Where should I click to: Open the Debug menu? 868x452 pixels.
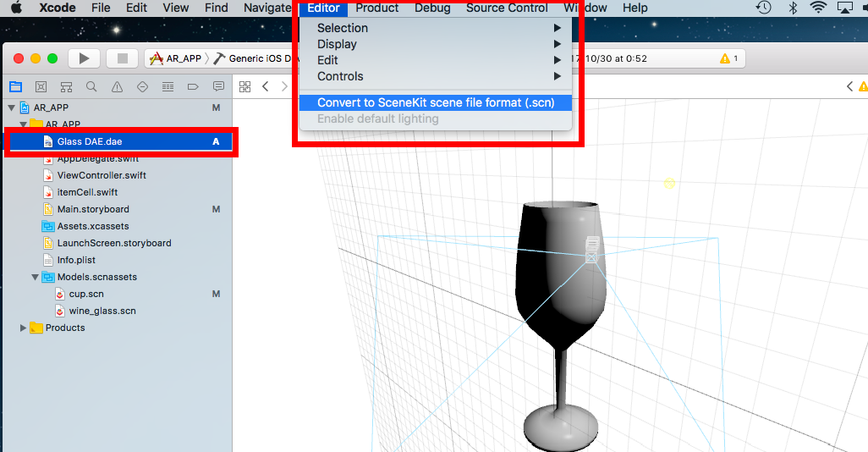tap(432, 8)
